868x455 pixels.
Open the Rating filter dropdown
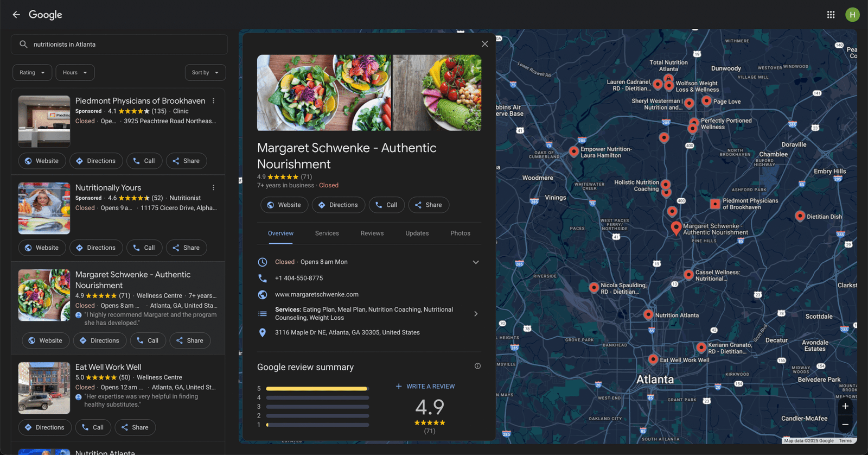point(33,72)
